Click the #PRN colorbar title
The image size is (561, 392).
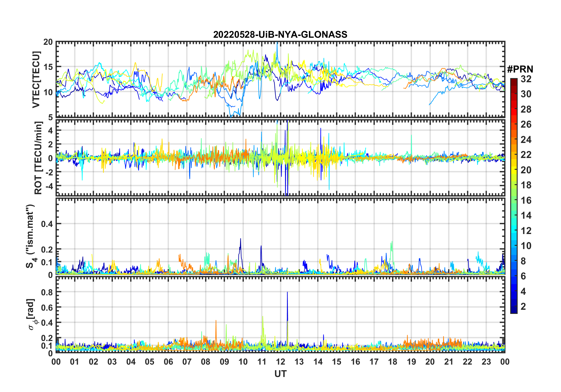pos(520,69)
